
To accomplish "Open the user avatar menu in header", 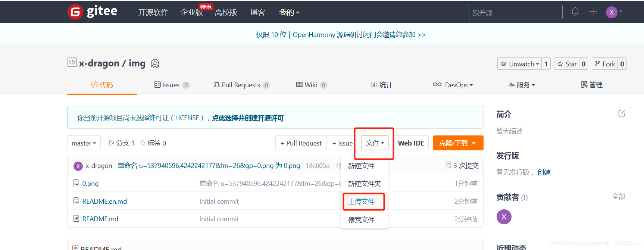I will pyautogui.click(x=614, y=12).
